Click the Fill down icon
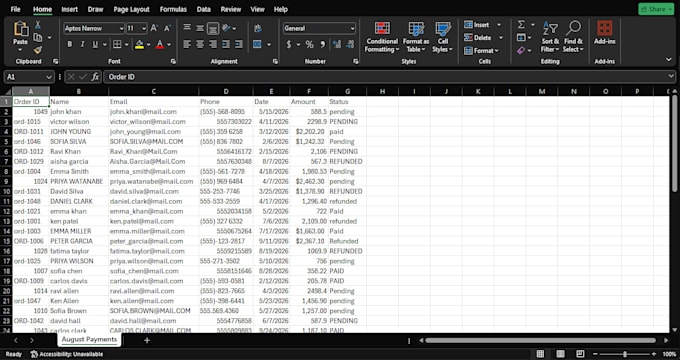This screenshot has width=680, height=360. (521, 38)
